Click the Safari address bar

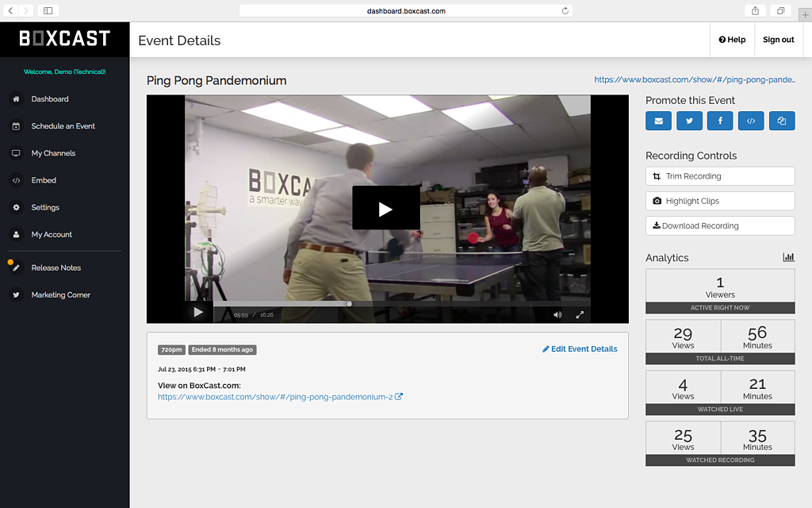point(405,10)
